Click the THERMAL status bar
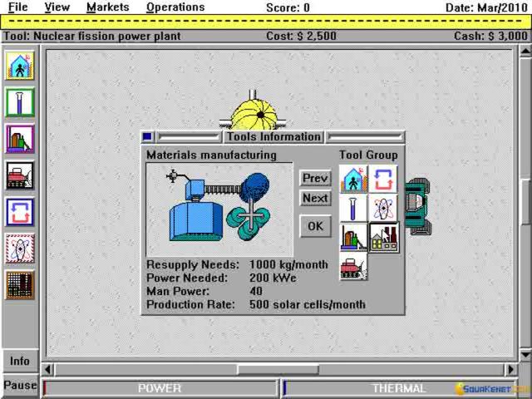This screenshot has width=532, height=399. 400,388
